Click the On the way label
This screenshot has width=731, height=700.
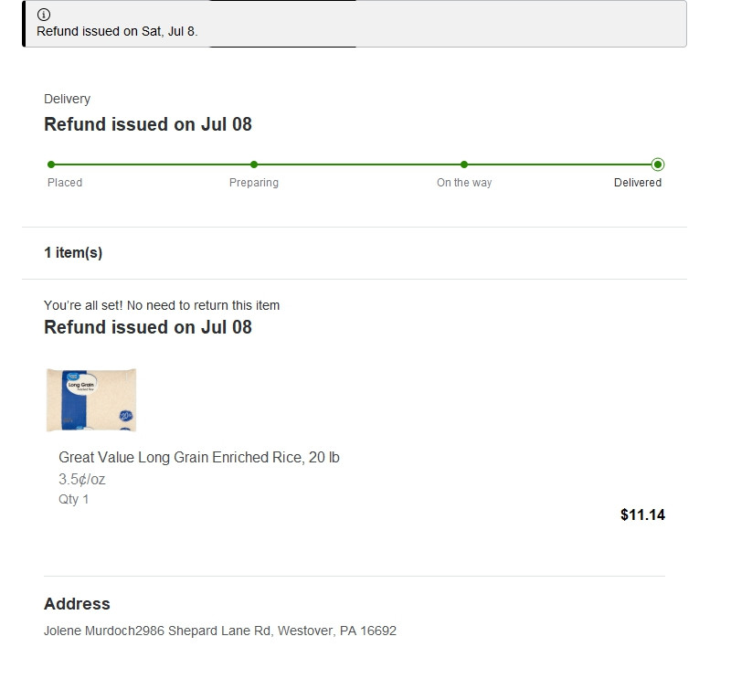(464, 183)
